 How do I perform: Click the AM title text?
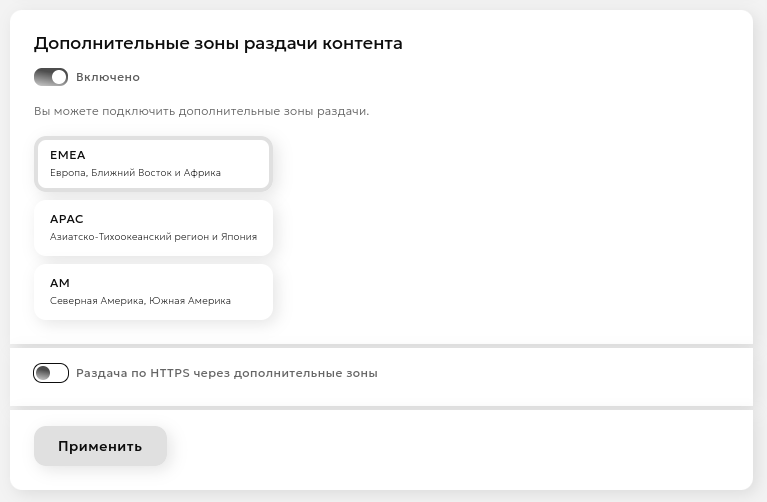tap(60, 283)
